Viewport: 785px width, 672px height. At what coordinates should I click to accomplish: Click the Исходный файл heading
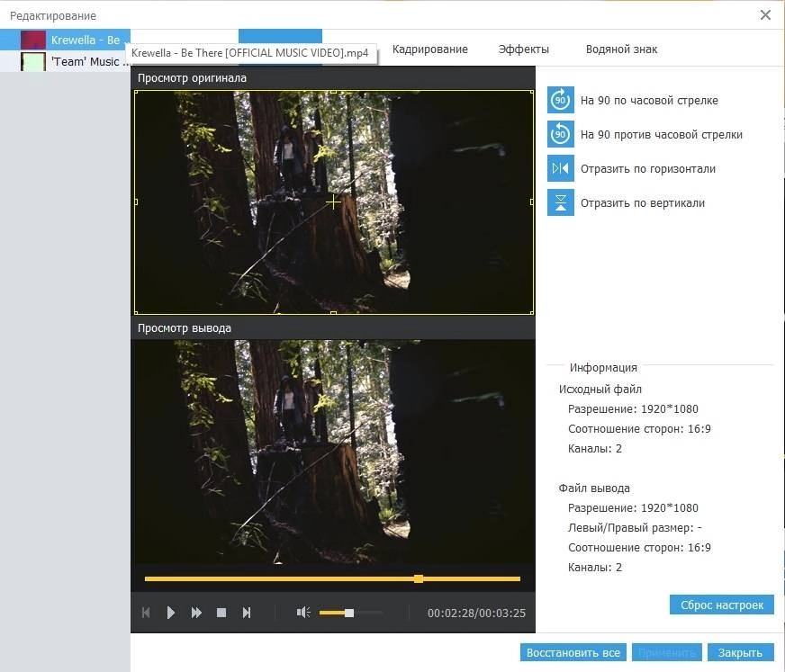pyautogui.click(x=600, y=389)
